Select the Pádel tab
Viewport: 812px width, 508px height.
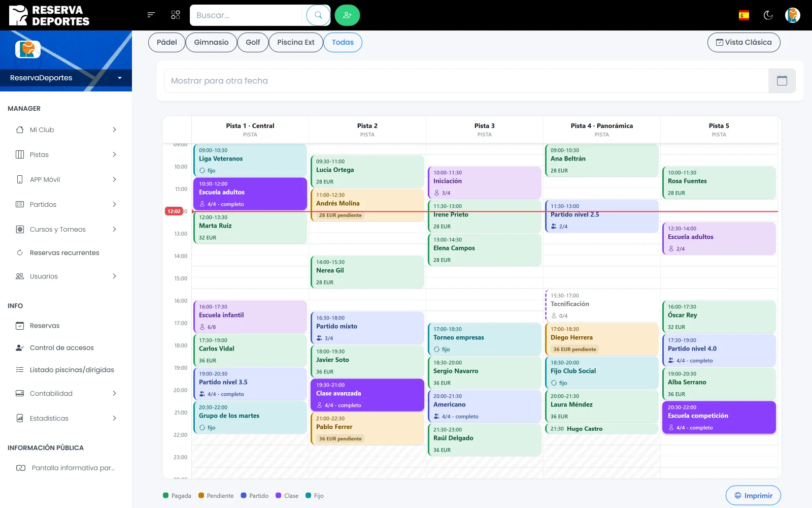[x=167, y=42]
